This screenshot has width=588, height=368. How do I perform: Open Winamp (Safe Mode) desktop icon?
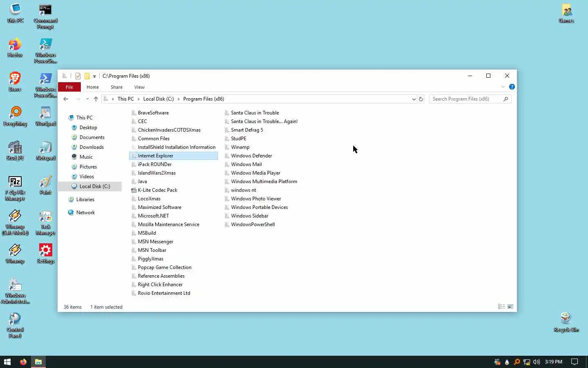tap(15, 222)
